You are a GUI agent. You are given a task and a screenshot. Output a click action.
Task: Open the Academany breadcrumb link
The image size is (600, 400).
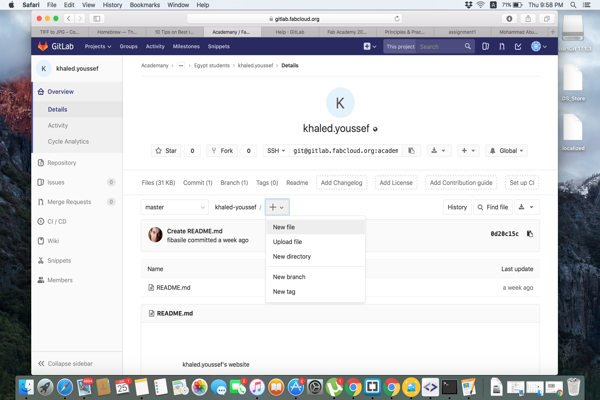[x=155, y=66]
